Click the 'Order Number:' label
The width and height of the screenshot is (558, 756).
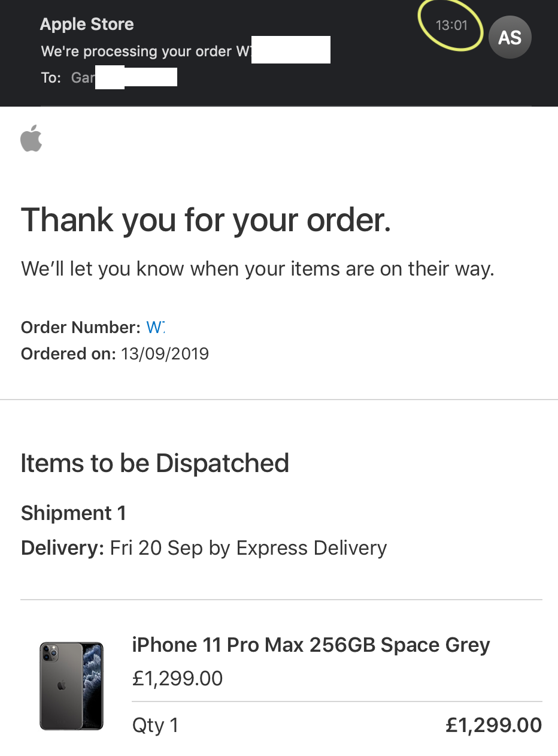(x=81, y=327)
